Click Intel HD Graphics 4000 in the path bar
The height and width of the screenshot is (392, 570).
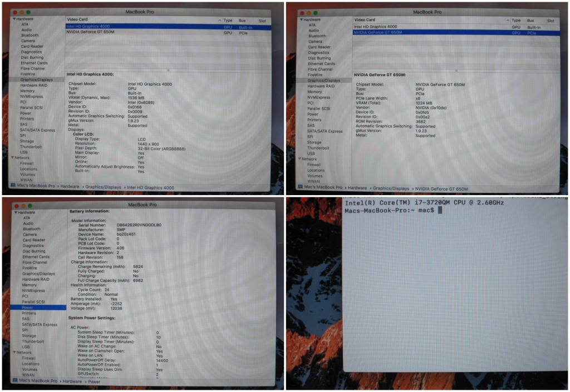[x=150, y=187]
